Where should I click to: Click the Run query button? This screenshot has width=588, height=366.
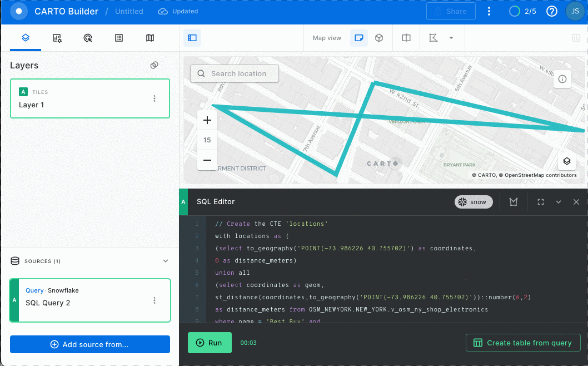pos(209,343)
